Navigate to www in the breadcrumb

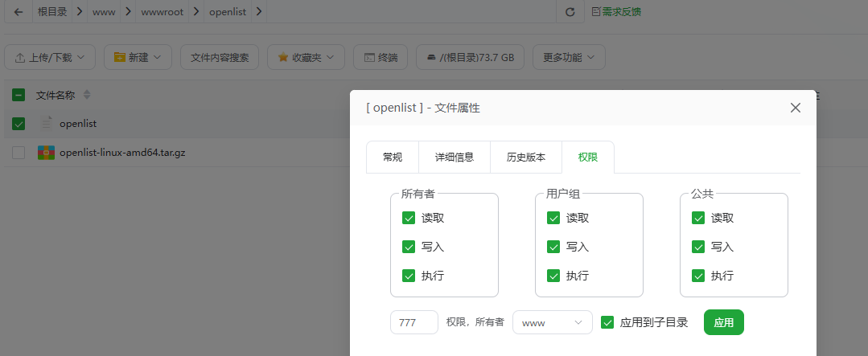tap(104, 11)
